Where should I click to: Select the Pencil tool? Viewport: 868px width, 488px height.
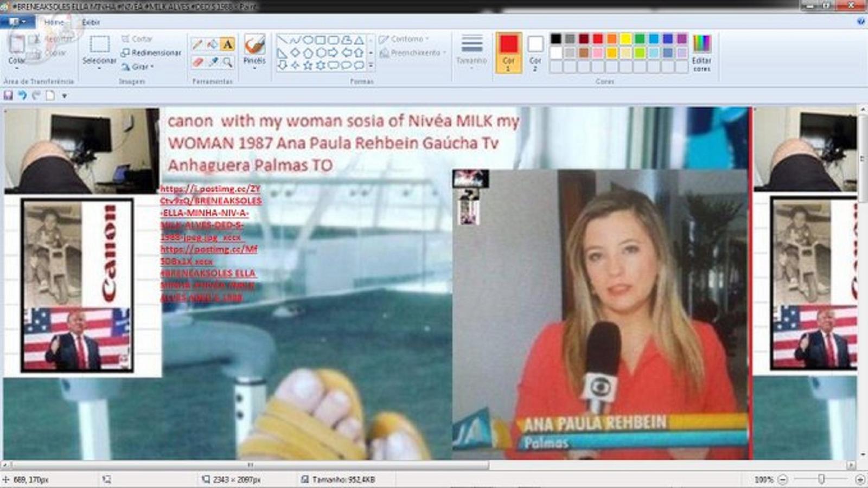pyautogui.click(x=197, y=44)
